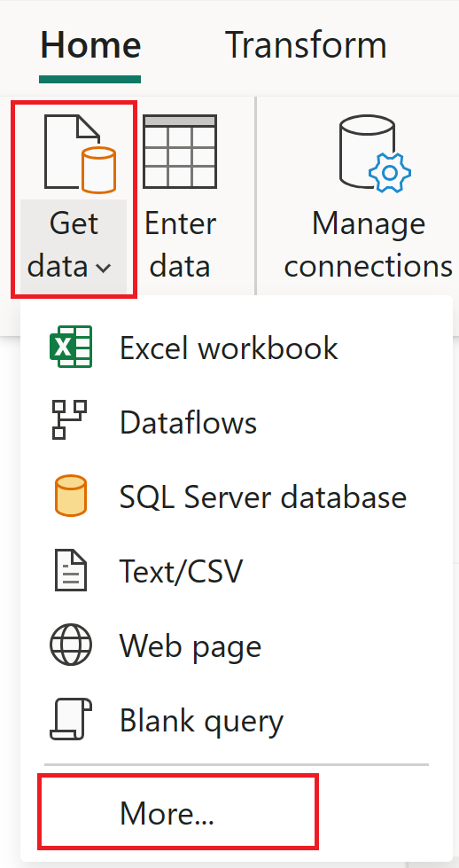Image resolution: width=459 pixels, height=868 pixels.
Task: Click the SQL Server database cylinder icon
Action: (70, 496)
